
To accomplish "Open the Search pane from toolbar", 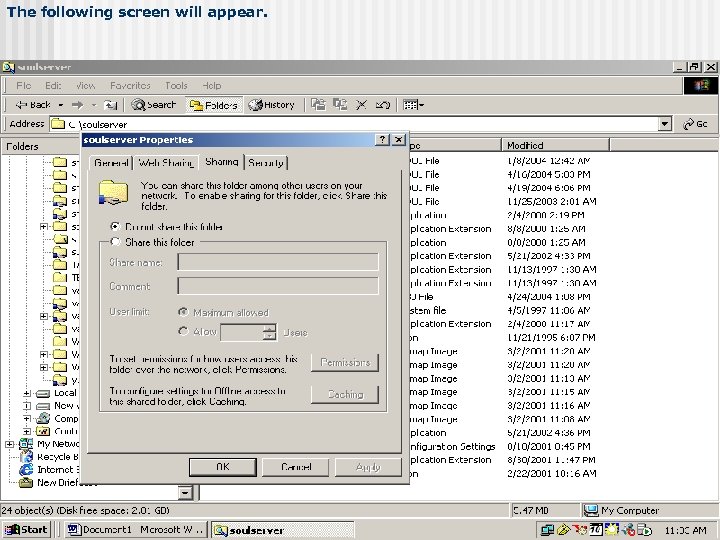I will (154, 104).
